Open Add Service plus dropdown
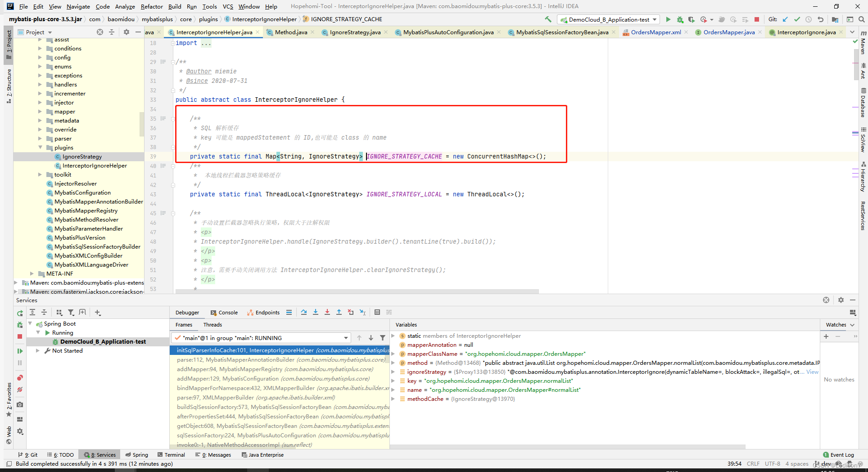Image resolution: width=868 pixels, height=472 pixels. tap(98, 312)
